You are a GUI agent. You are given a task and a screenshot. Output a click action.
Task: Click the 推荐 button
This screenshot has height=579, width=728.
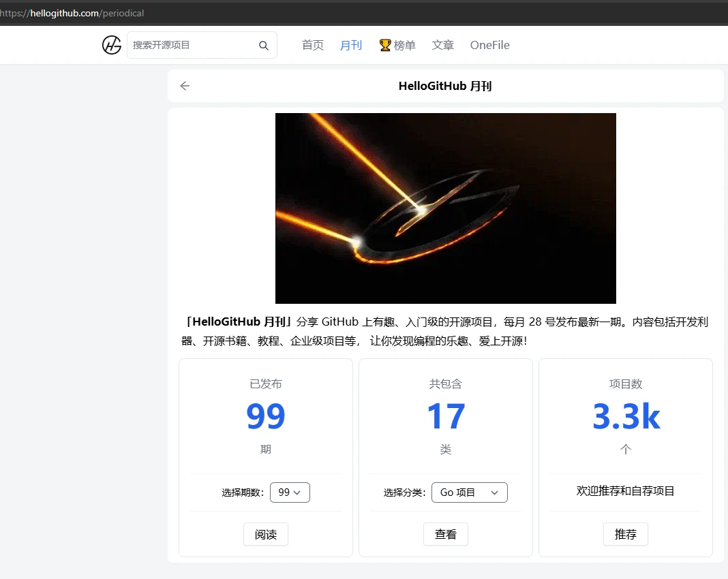click(625, 534)
